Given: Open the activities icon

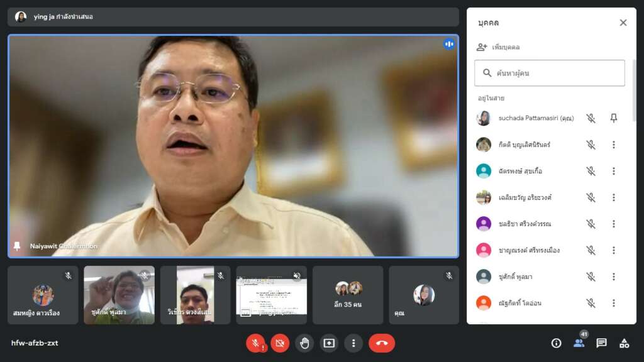Looking at the screenshot, I should [624, 343].
